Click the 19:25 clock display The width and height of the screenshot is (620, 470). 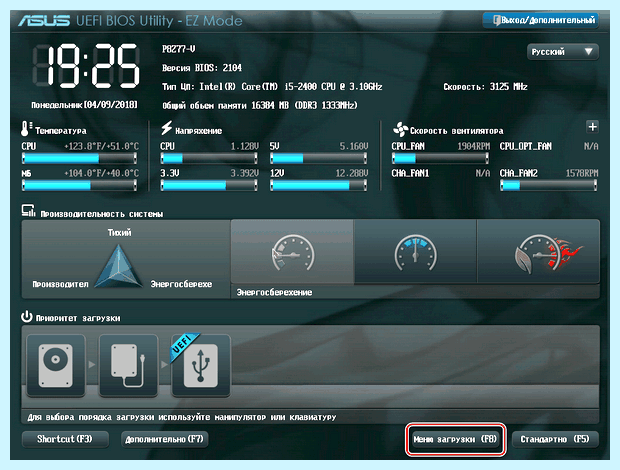(86, 66)
